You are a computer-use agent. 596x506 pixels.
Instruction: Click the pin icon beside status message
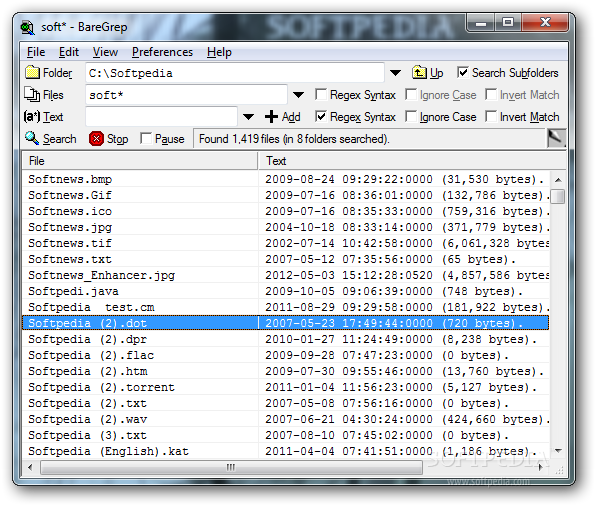pos(556,138)
